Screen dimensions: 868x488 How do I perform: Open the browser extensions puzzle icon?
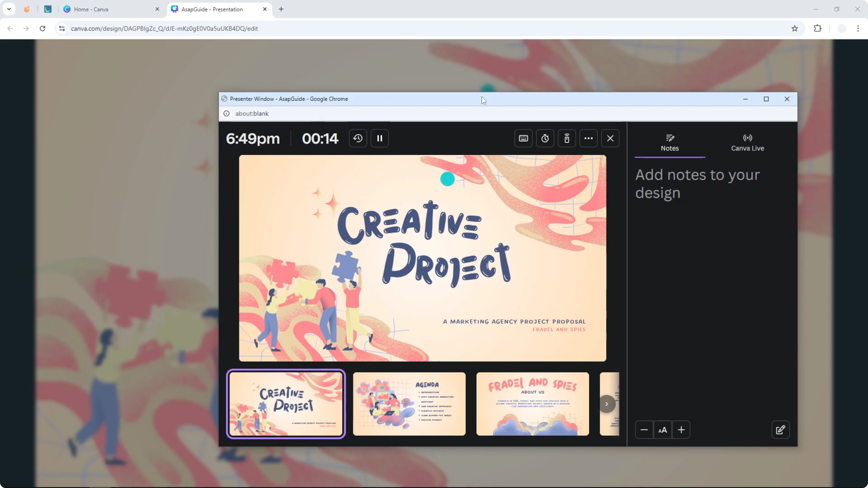pyautogui.click(x=818, y=29)
